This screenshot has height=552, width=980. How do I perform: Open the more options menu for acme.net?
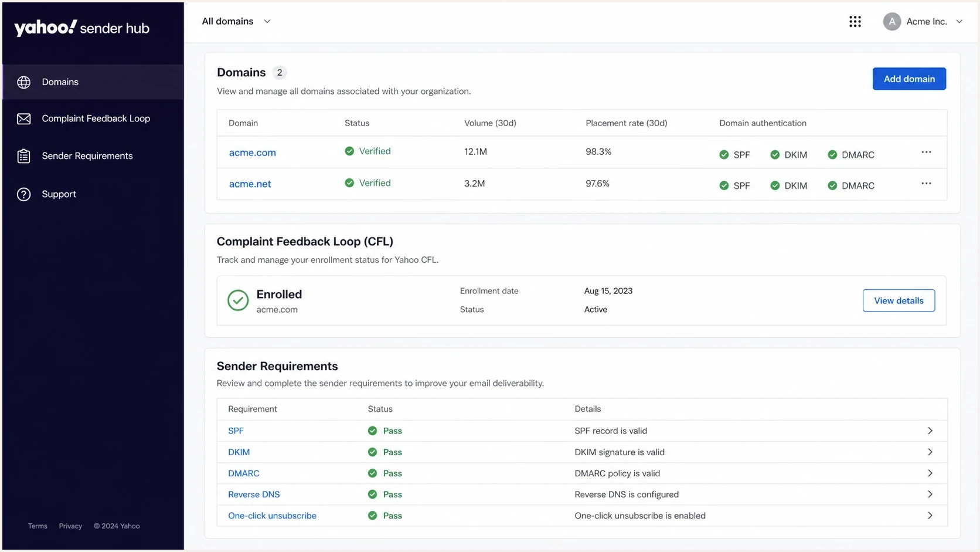pos(926,183)
